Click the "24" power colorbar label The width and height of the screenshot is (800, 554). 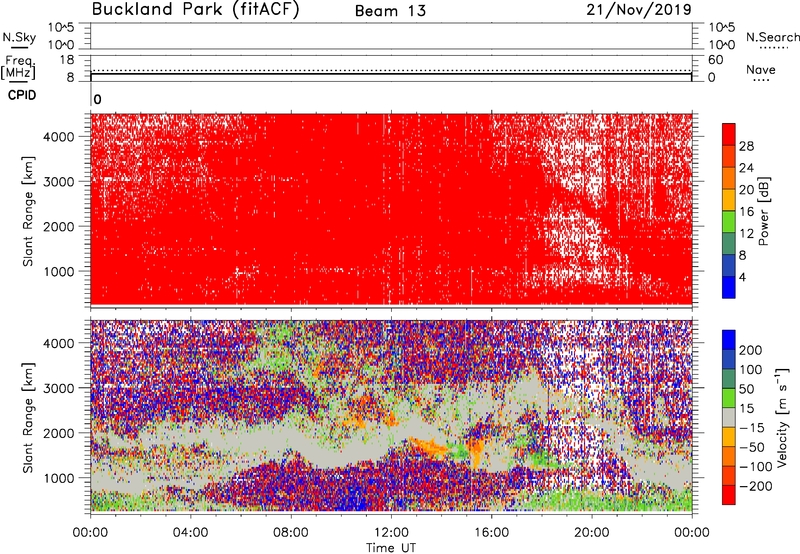click(746, 168)
